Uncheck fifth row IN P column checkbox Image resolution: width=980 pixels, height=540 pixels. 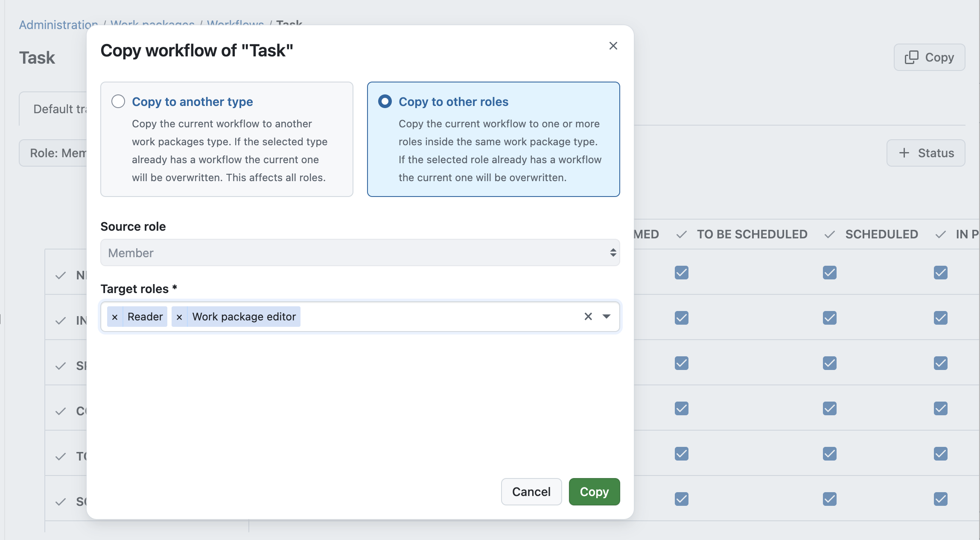(941, 454)
